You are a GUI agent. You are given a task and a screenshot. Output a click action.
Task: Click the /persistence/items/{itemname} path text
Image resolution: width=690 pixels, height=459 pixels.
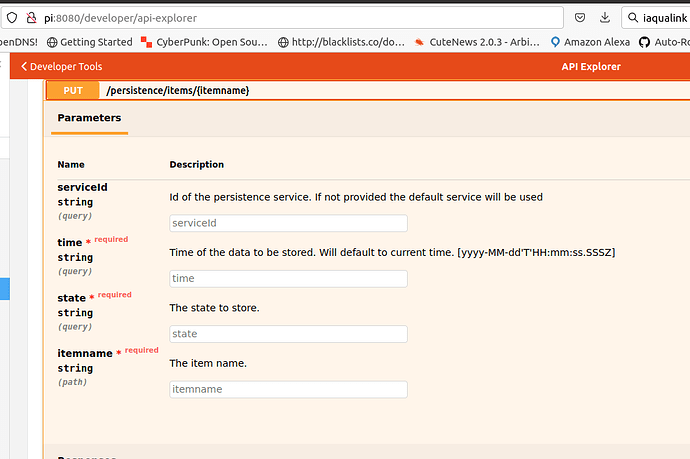pos(178,91)
